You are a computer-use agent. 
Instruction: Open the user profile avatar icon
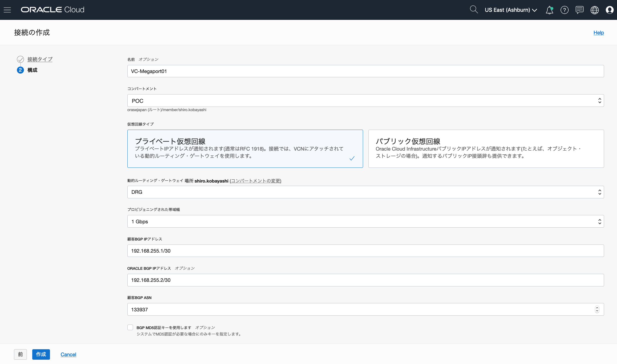point(609,10)
